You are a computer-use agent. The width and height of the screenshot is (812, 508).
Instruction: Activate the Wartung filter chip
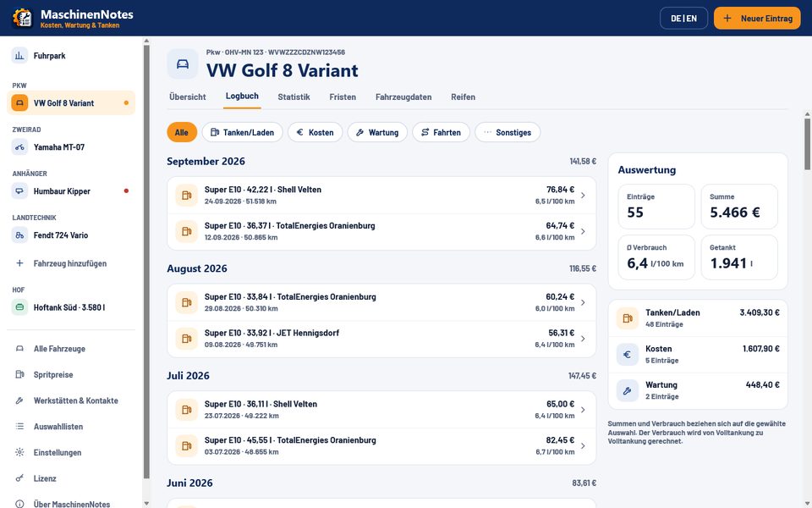tap(377, 132)
